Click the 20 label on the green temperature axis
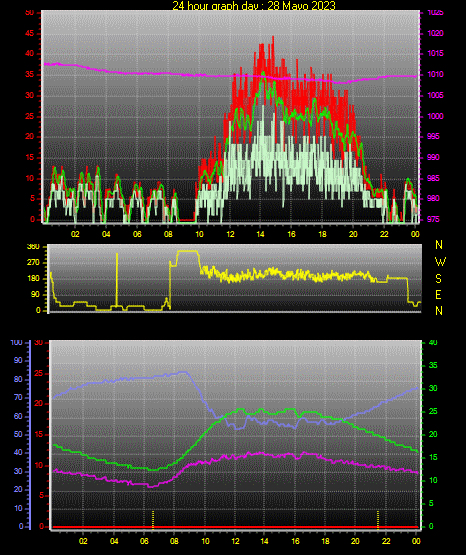This screenshot has width=466, height=555. point(433,434)
